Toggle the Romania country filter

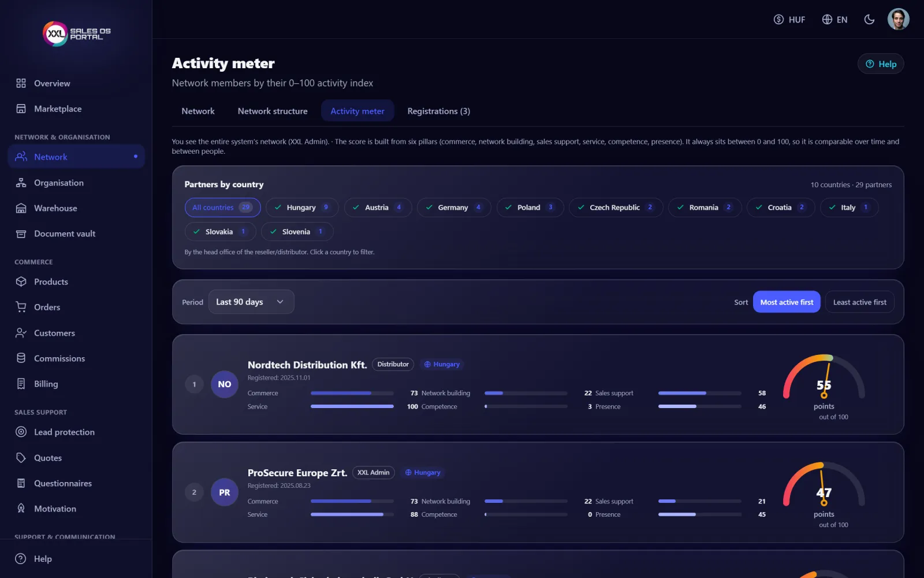(705, 208)
